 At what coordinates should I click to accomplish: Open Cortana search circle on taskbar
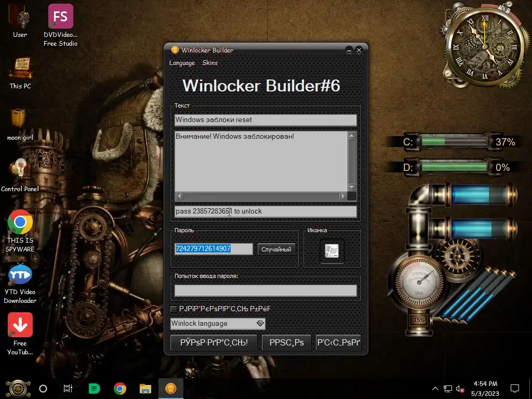[x=43, y=389]
